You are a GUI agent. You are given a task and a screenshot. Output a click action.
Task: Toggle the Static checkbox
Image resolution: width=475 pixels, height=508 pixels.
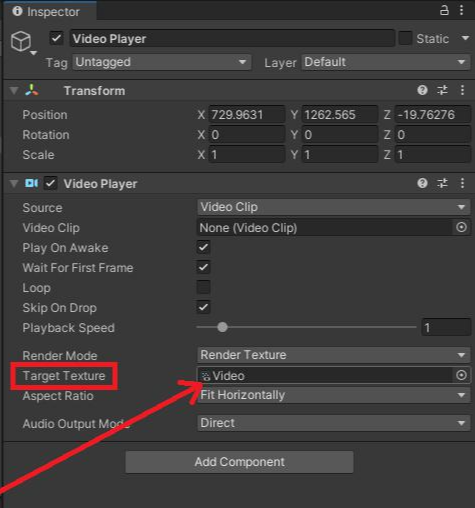(x=405, y=38)
